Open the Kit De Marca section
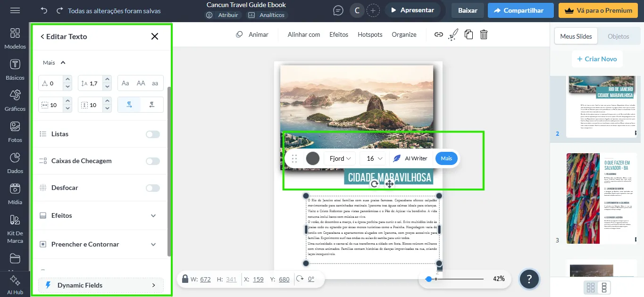This screenshot has height=297, width=644. tap(15, 229)
